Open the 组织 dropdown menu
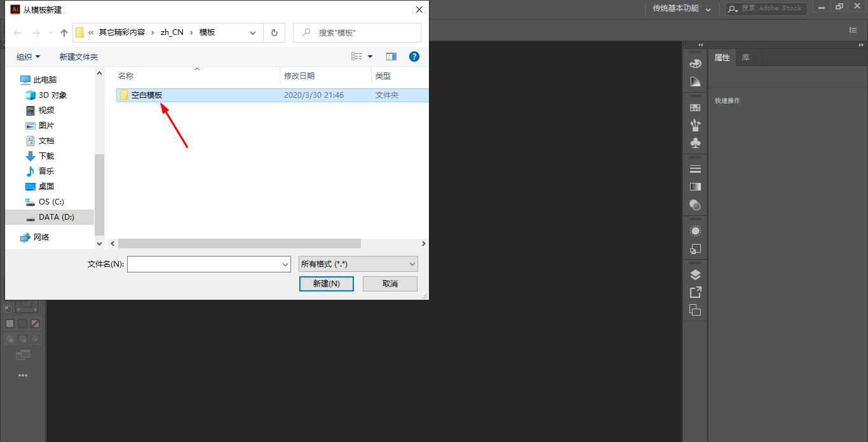The height and width of the screenshot is (442, 868). [28, 57]
